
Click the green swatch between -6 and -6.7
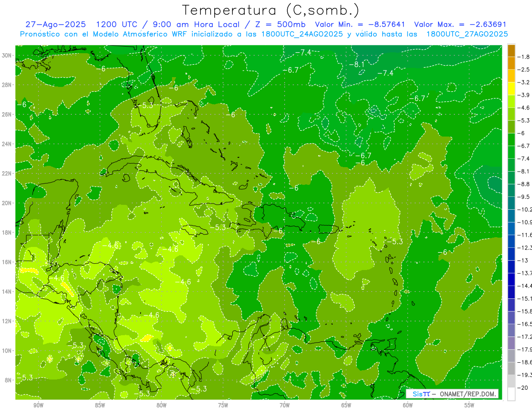click(511, 140)
